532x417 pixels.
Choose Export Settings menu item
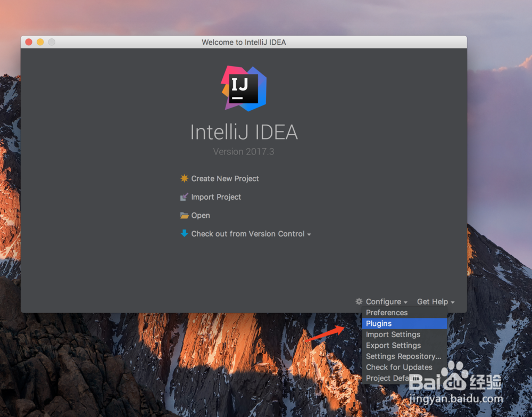pos(404,345)
